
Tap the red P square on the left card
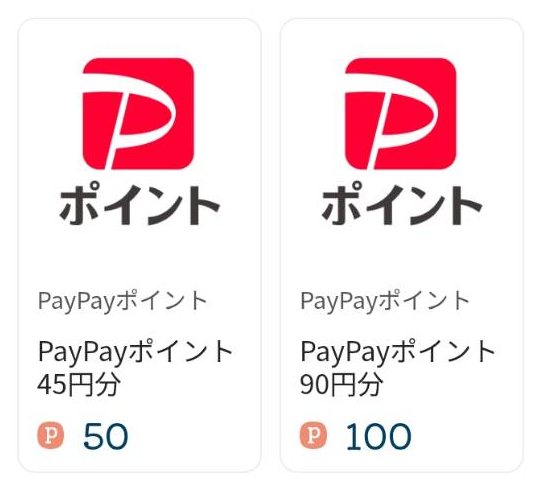(x=138, y=114)
